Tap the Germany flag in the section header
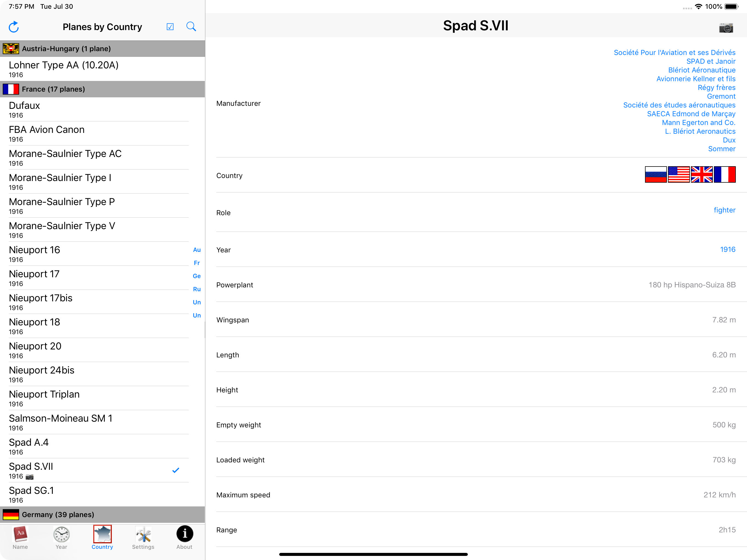747x560 pixels. pos(11,514)
